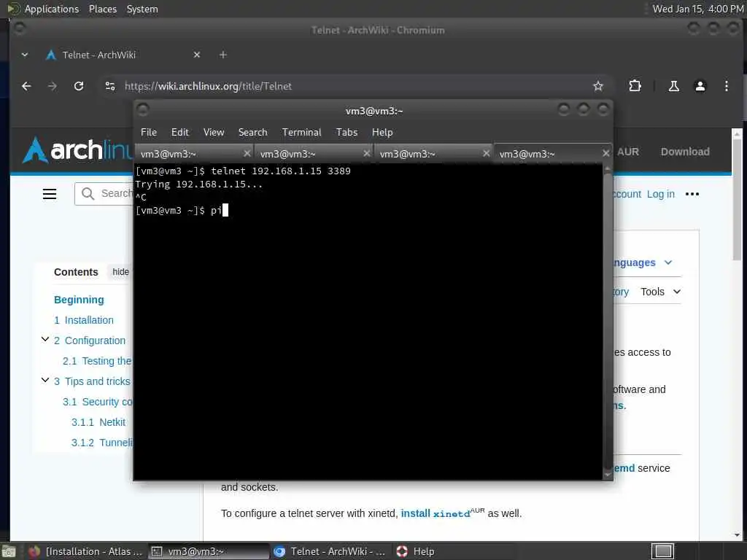This screenshot has width=747, height=560.
Task: Click the terminal scrollbar
Action: click(608, 322)
